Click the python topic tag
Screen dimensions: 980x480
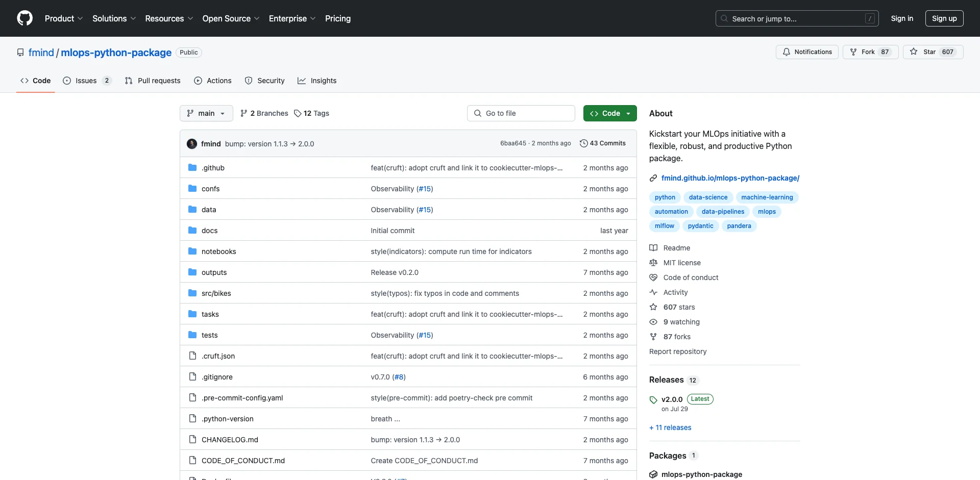(x=665, y=197)
